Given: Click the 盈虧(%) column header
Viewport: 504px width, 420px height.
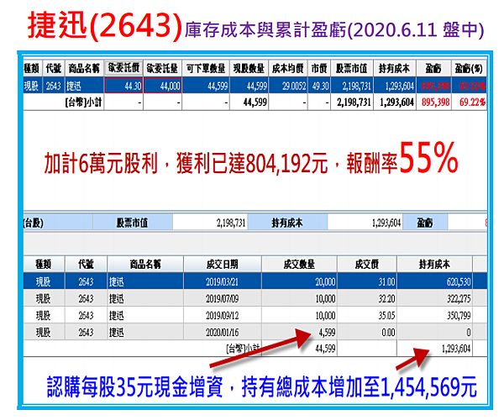Looking at the screenshot, I should point(469,68).
